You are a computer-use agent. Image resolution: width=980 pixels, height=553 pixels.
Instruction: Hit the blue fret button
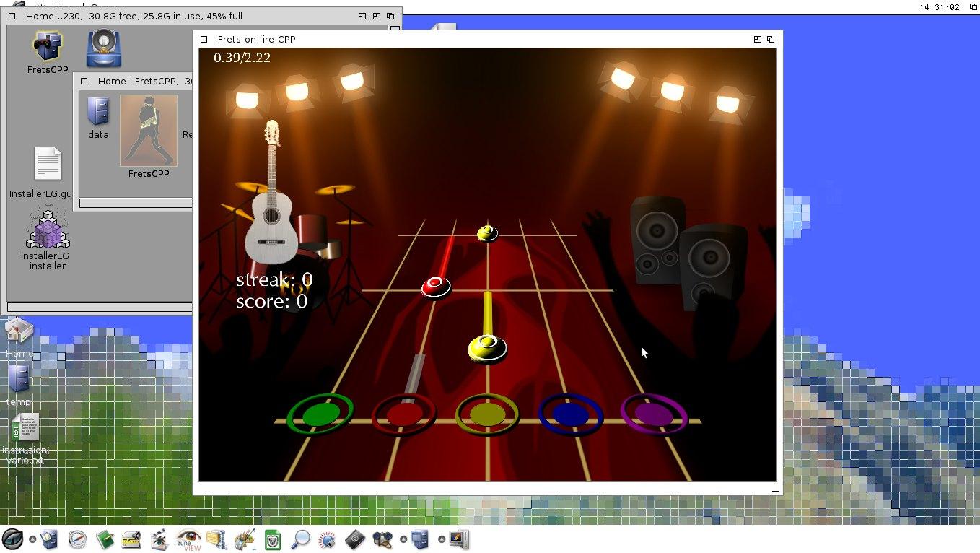[570, 414]
